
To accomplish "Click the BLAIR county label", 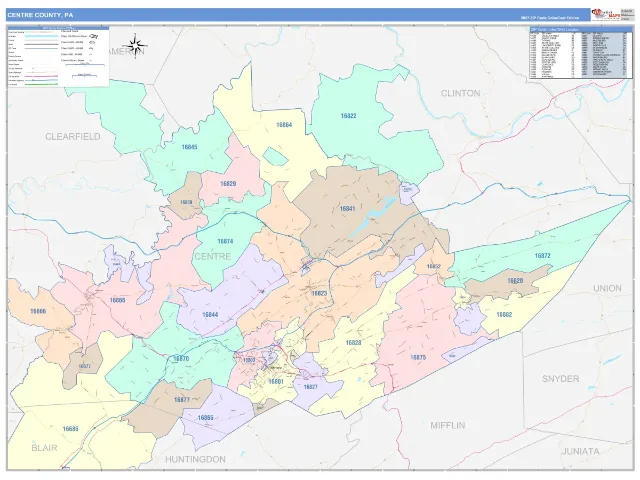I will [x=44, y=448].
